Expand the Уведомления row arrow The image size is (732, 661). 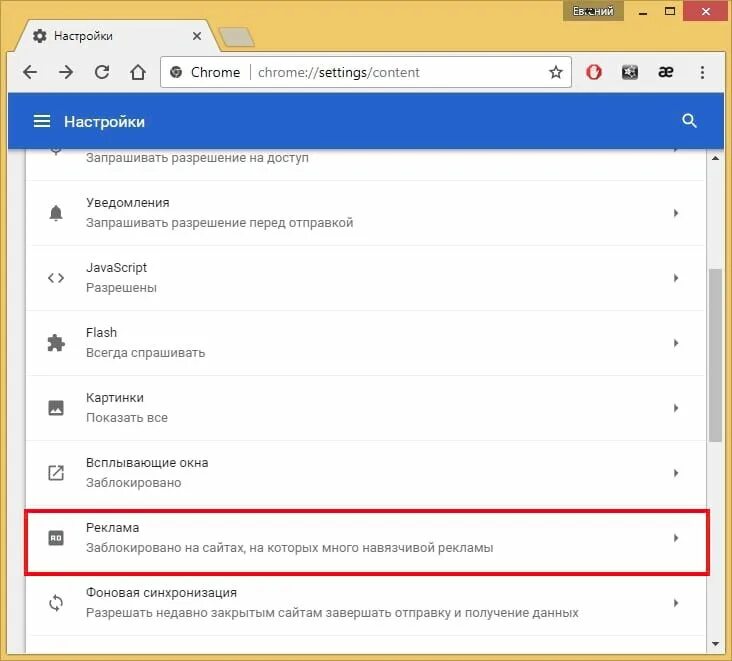[x=676, y=213]
